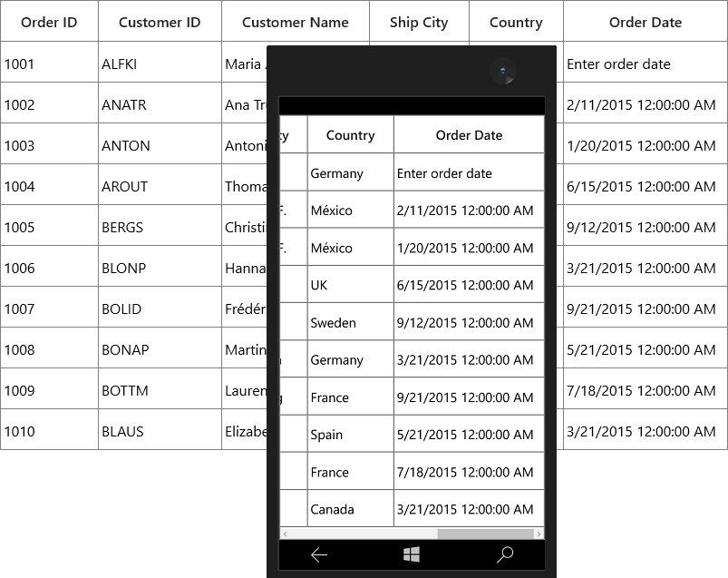This screenshot has width=728, height=578.
Task: Select the BLAUS customer ID cell
Action: 160,430
